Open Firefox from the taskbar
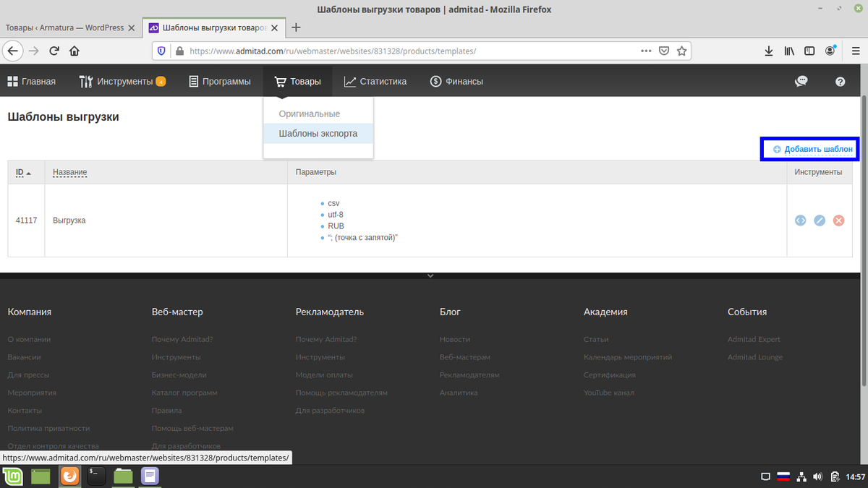Screen dimensions: 868x488 [69, 476]
